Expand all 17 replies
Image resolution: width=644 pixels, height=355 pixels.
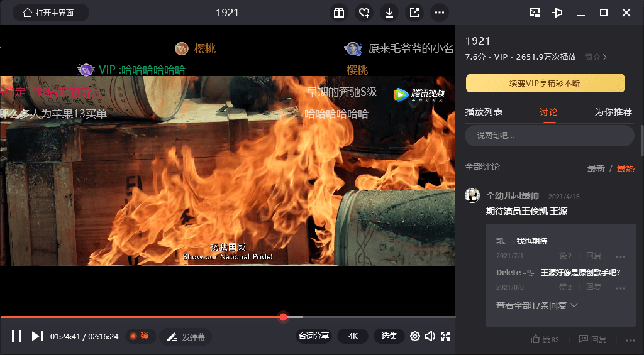click(536, 305)
